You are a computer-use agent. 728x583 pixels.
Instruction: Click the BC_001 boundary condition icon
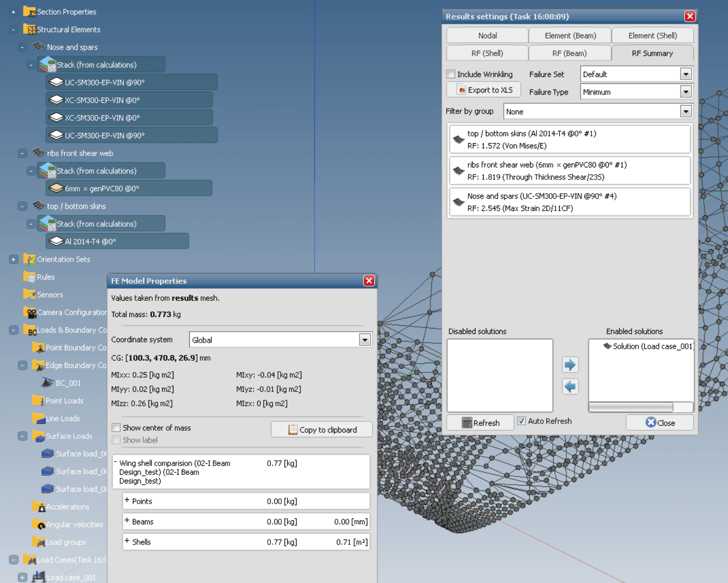(x=47, y=382)
